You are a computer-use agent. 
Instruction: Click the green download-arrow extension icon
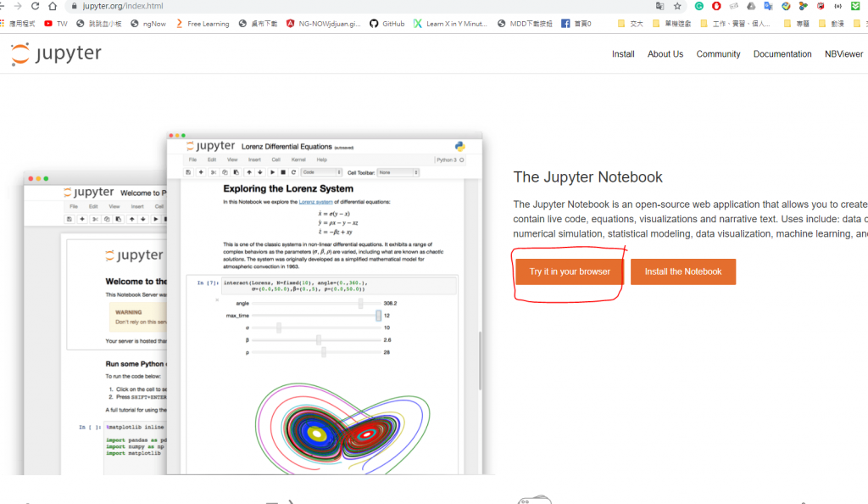tap(855, 6)
